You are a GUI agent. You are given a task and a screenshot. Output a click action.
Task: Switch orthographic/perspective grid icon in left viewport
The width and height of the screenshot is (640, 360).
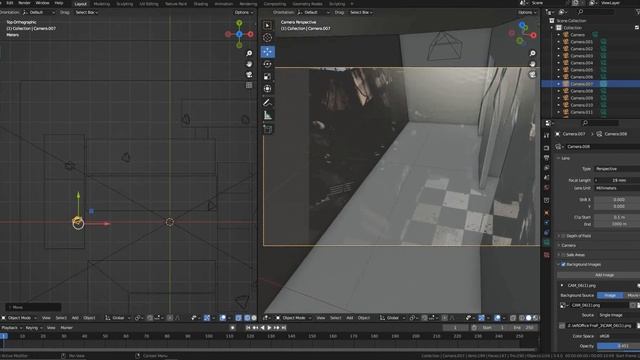(249, 85)
